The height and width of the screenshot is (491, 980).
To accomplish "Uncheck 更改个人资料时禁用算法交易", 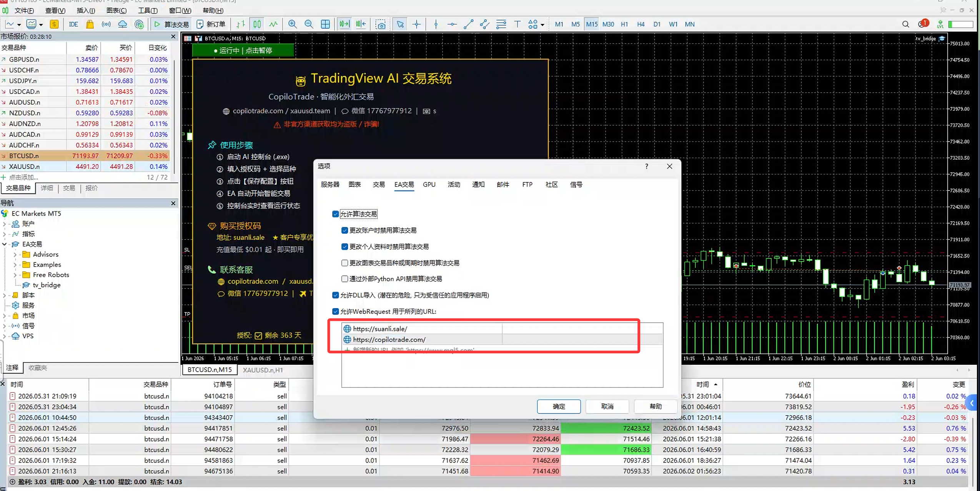I will pyautogui.click(x=344, y=247).
